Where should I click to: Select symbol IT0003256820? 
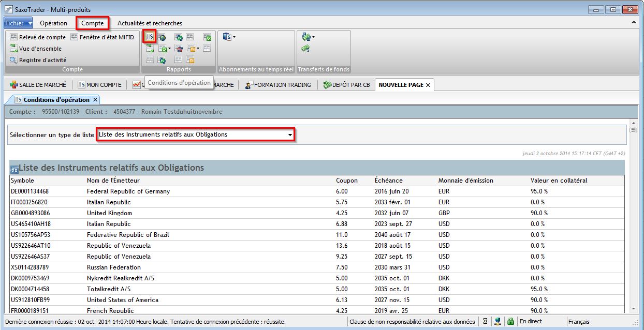[28, 202]
